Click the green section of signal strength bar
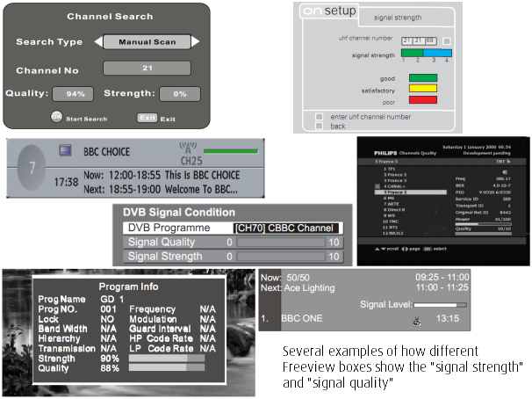The height and width of the screenshot is (399, 532). point(412,53)
